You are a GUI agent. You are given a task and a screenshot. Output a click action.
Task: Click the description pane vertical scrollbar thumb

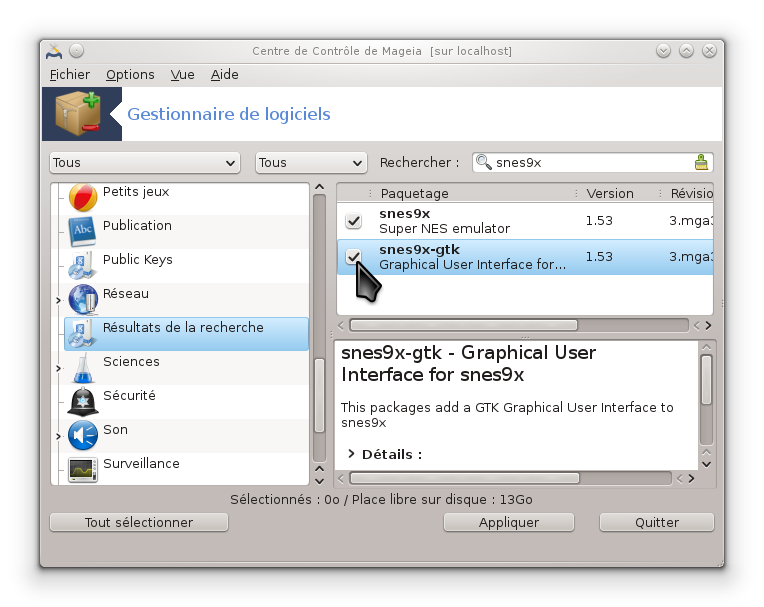(707, 379)
